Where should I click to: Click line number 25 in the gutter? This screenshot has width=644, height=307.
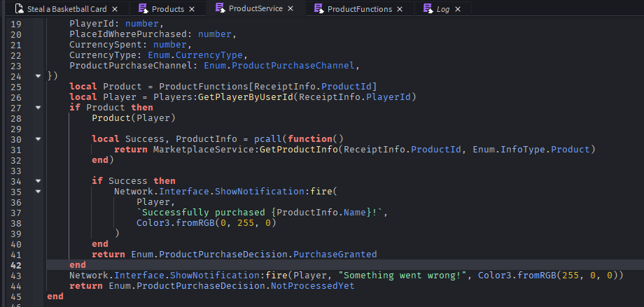coord(15,87)
